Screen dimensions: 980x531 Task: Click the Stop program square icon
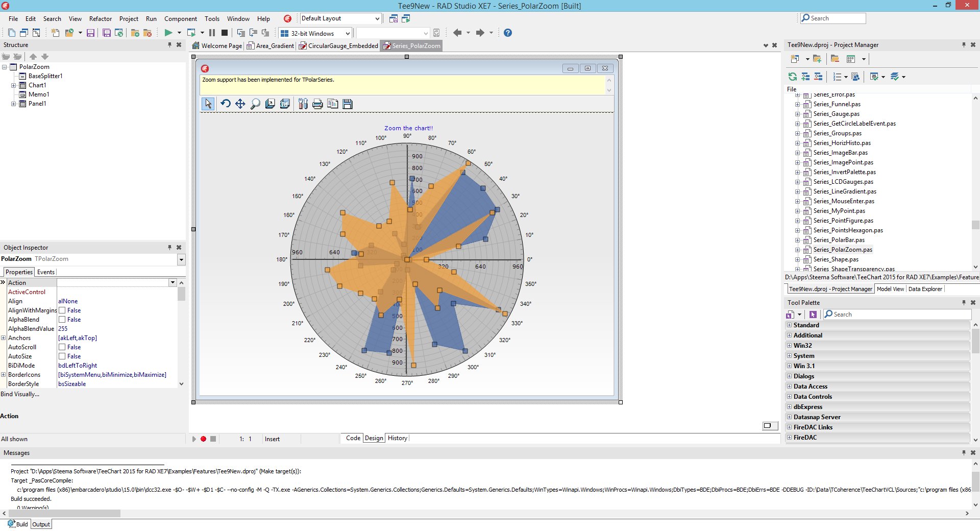[224, 33]
